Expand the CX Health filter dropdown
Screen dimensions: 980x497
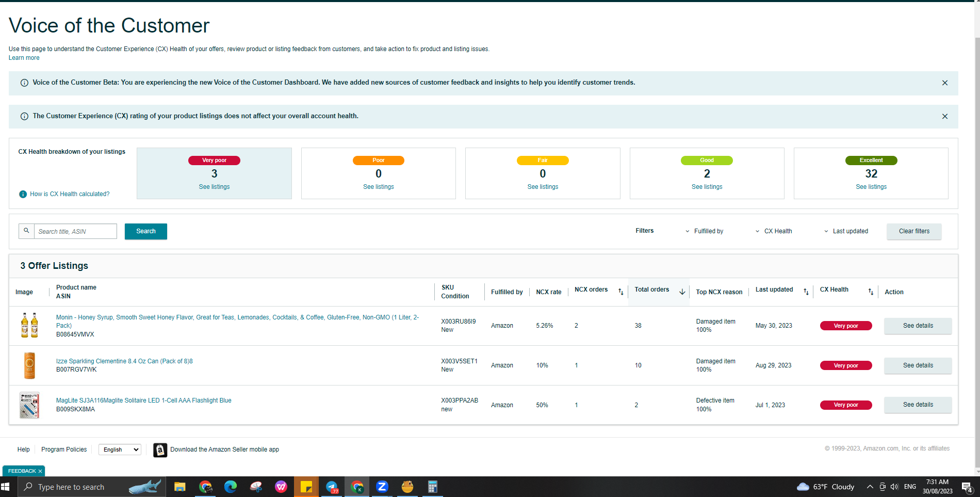point(774,231)
